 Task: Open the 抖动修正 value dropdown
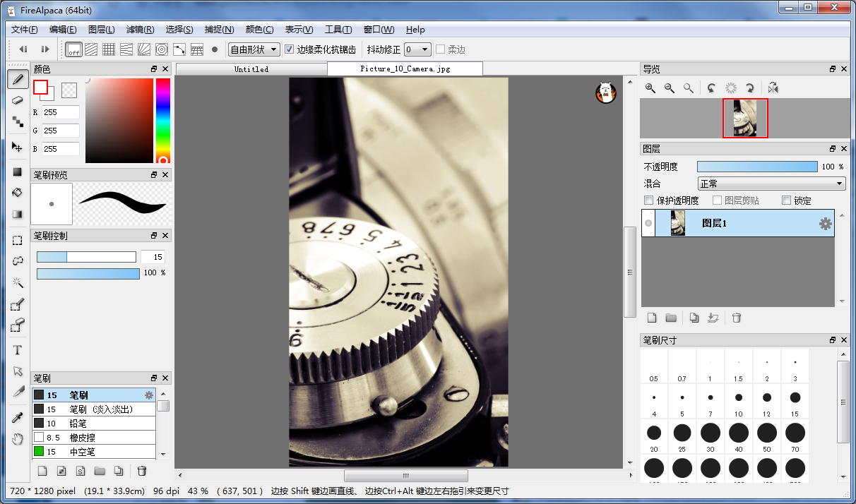(417, 49)
